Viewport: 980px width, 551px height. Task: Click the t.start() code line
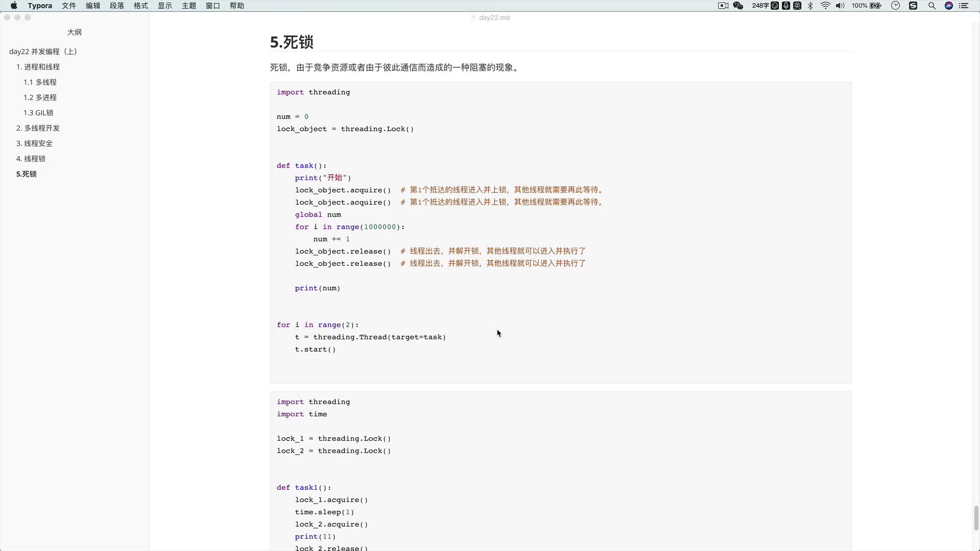click(x=315, y=349)
